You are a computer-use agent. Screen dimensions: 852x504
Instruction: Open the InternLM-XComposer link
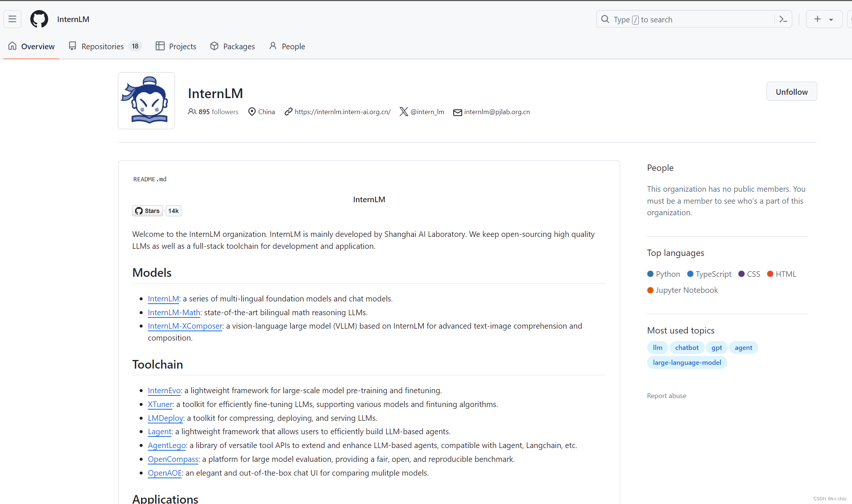[185, 326]
